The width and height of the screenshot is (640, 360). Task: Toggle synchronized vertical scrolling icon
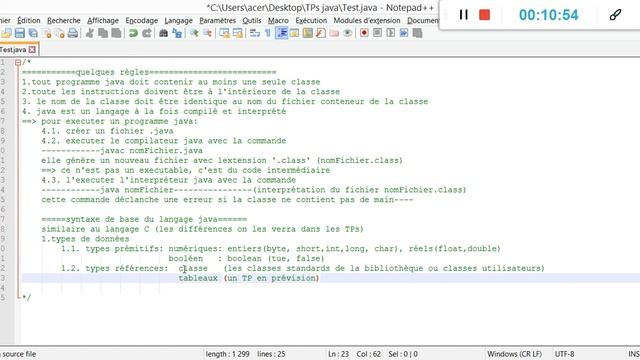(x=224, y=33)
